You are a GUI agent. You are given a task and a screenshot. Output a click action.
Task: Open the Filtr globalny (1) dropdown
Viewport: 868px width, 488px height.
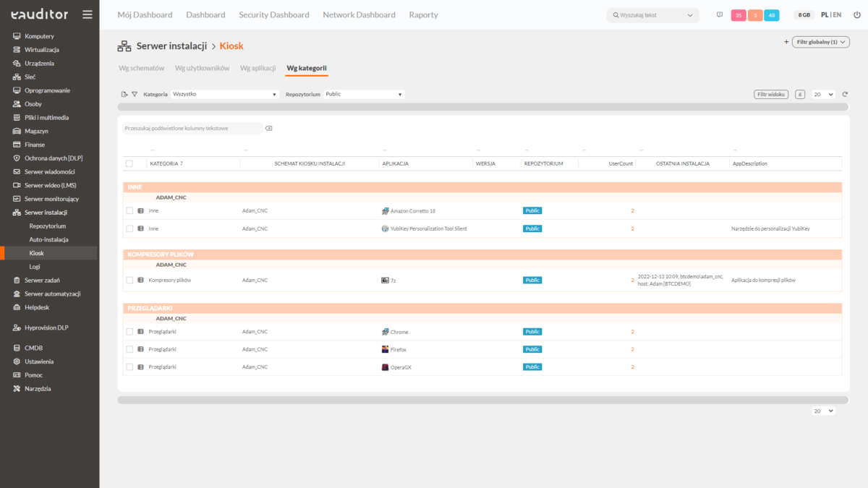coord(820,42)
